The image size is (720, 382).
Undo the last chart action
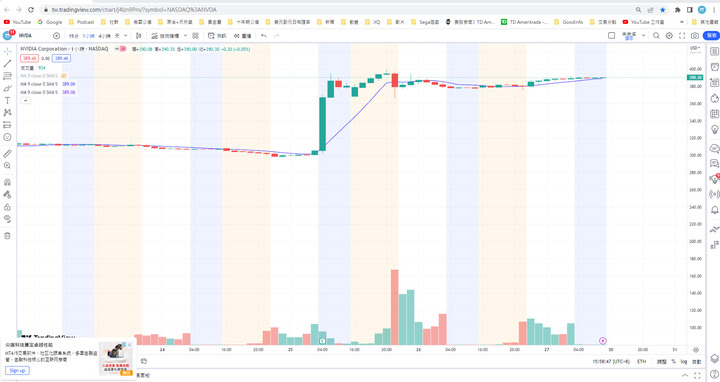[264, 35]
